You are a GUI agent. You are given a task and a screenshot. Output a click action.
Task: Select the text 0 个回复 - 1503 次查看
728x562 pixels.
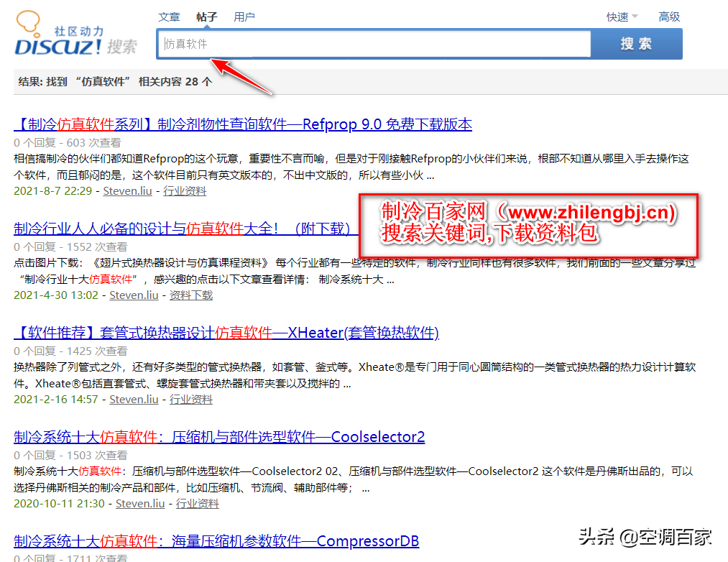point(70,455)
